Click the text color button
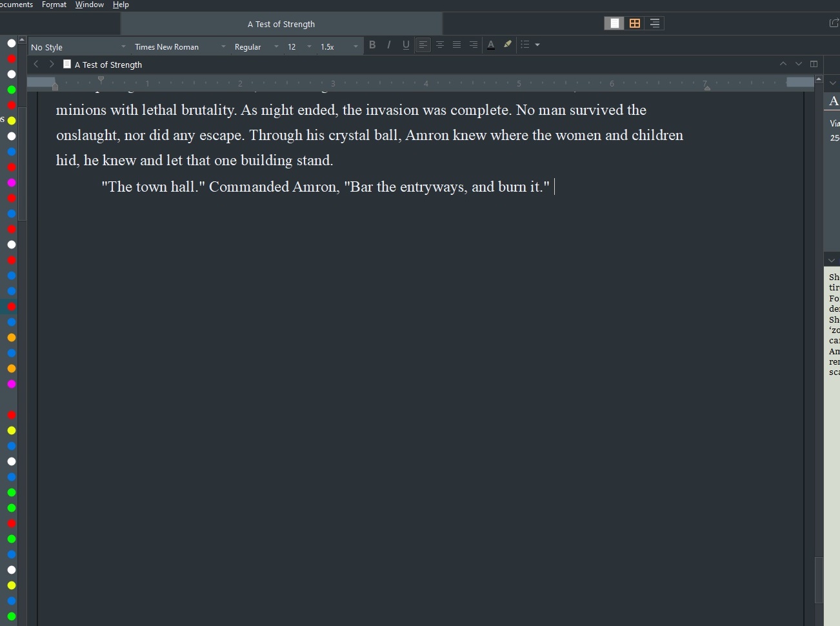Screen dimensions: 840x626 point(491,45)
